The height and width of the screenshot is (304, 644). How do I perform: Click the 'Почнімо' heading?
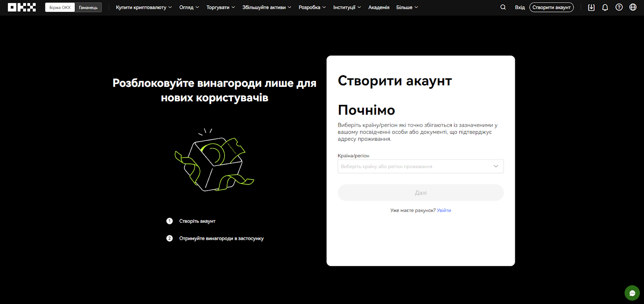pyautogui.click(x=366, y=110)
